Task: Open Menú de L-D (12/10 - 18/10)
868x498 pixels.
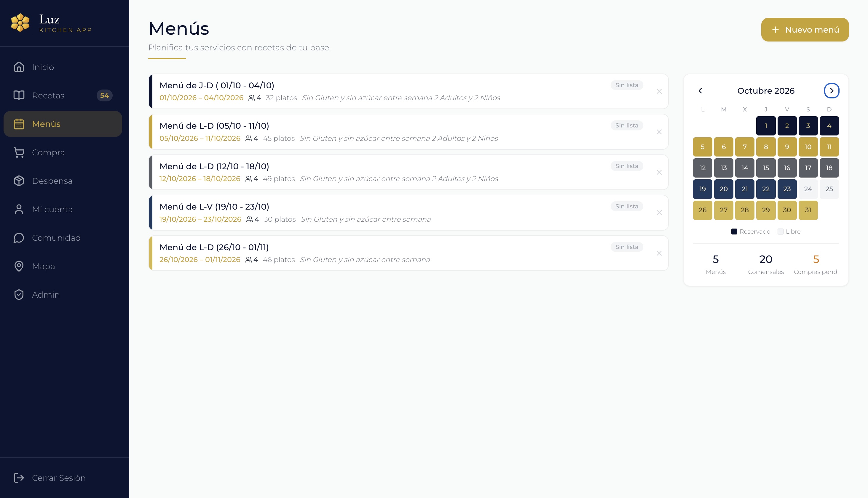Action: (408, 172)
